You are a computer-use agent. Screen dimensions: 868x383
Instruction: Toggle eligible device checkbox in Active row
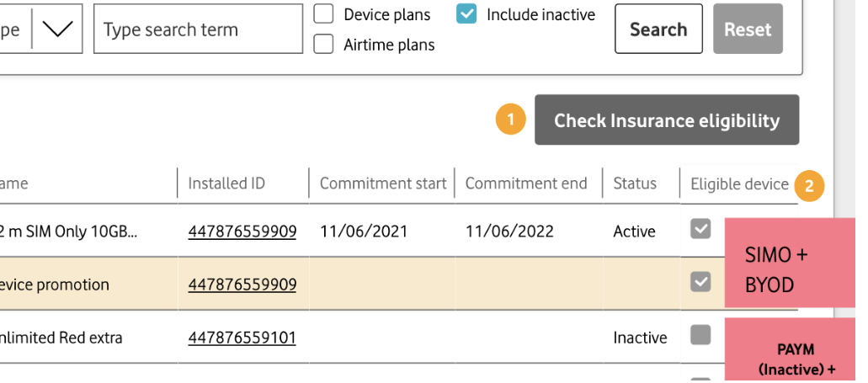(x=700, y=229)
